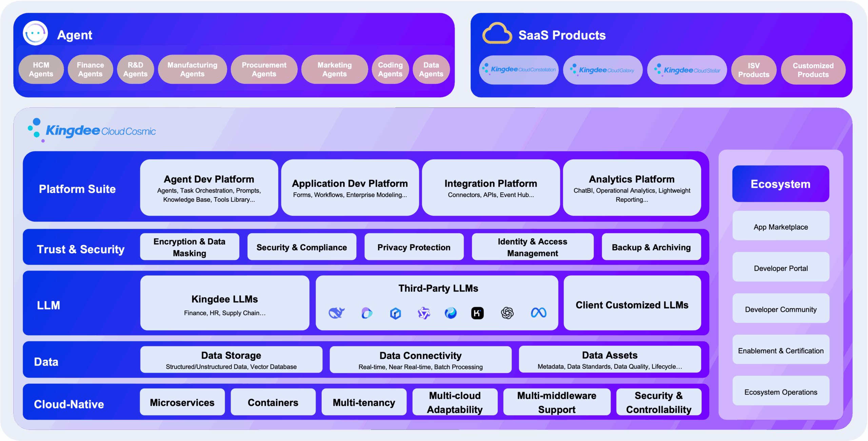Click the Agent Dev Platform card
Screen dimensions: 868x441
tap(209, 188)
